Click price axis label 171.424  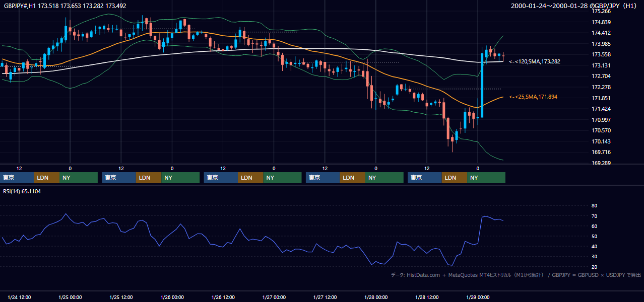click(600, 109)
